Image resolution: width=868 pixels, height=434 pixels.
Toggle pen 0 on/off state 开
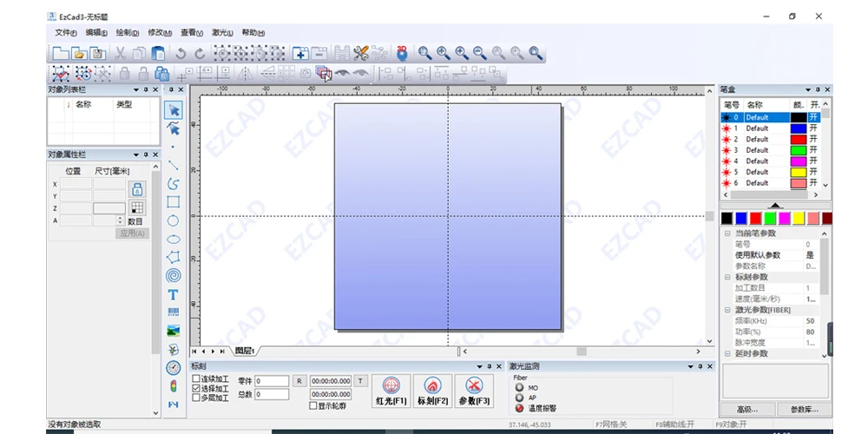813,117
